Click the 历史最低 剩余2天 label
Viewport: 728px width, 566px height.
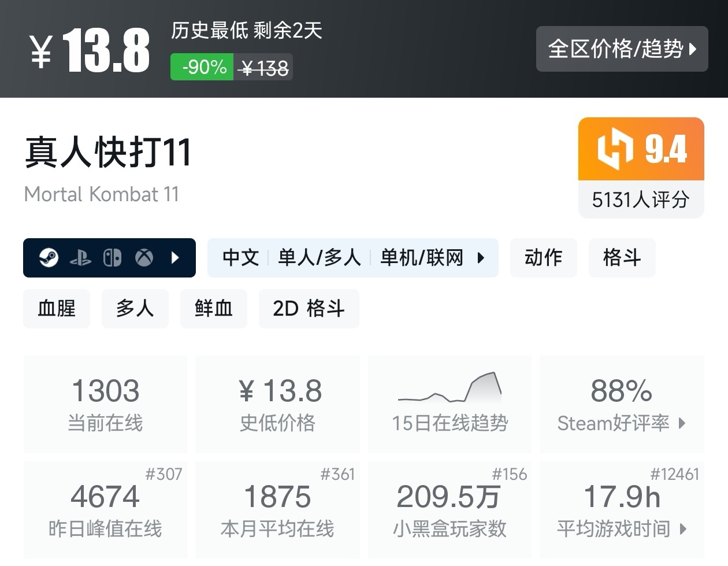247,30
